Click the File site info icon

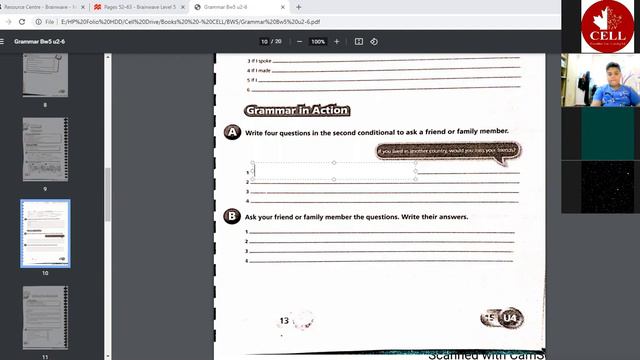(38, 22)
